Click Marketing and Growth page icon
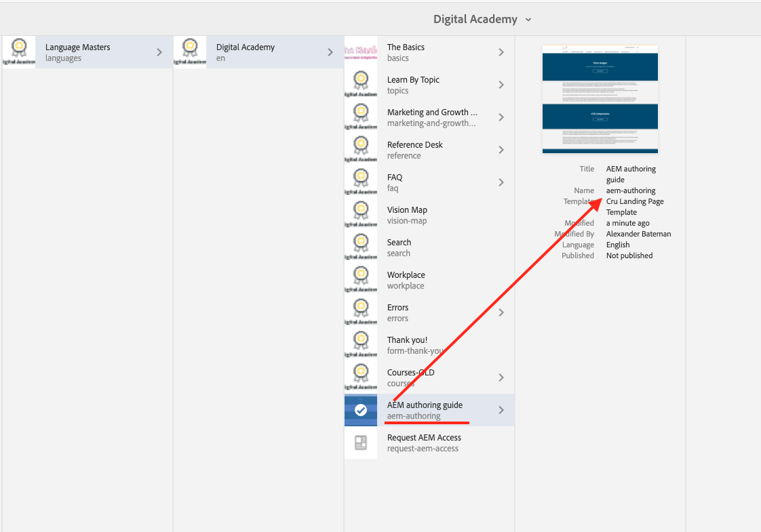Viewport: 761px width, 532px height. 361,117
